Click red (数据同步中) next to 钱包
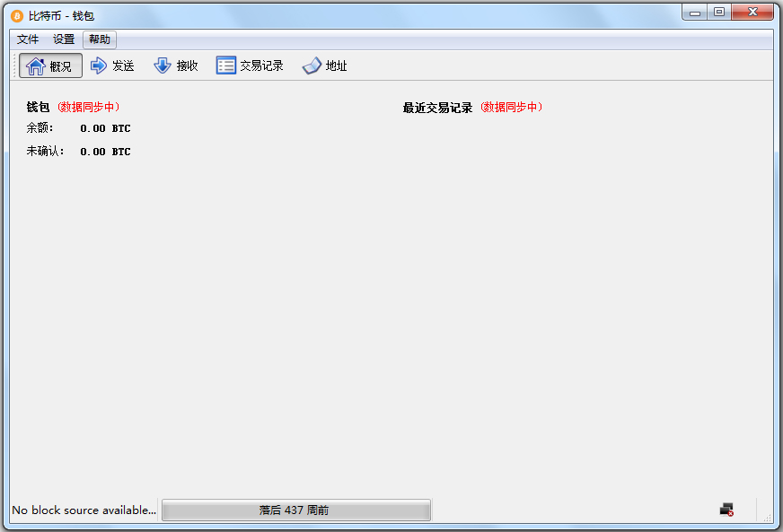 coord(88,107)
